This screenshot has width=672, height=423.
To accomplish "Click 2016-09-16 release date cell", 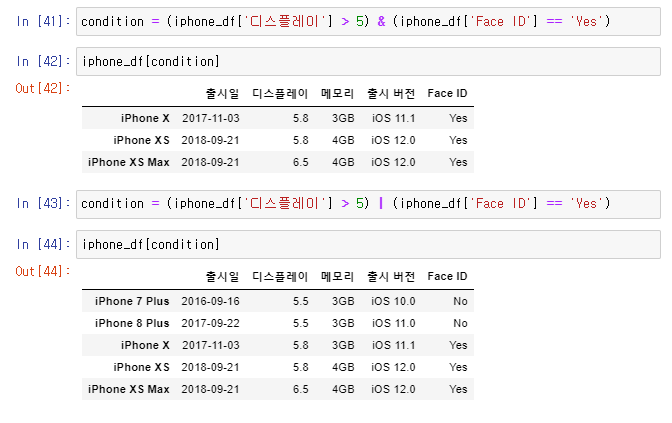I will (210, 301).
